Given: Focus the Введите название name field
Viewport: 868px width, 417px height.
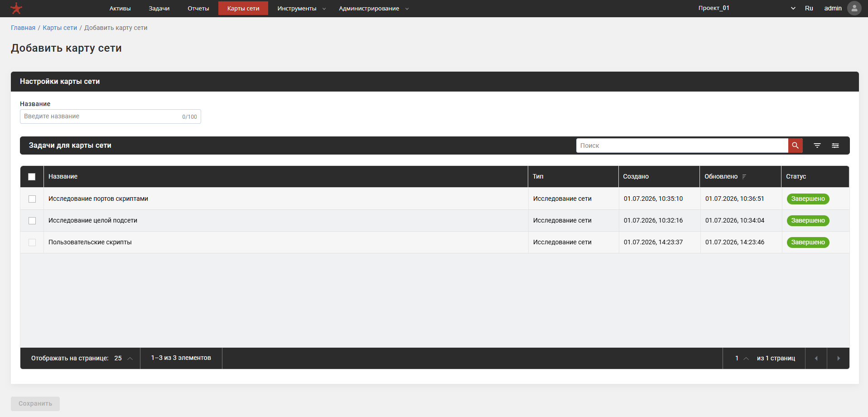Looking at the screenshot, I should coord(111,116).
